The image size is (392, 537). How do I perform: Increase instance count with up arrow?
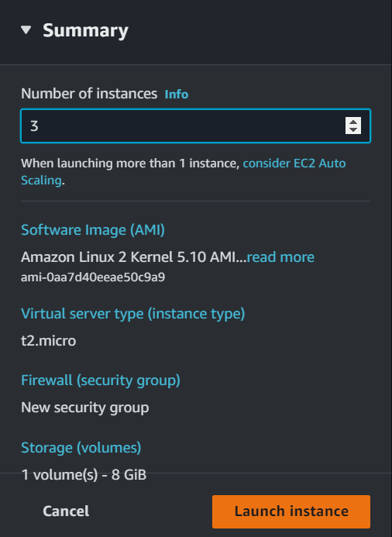point(353,122)
